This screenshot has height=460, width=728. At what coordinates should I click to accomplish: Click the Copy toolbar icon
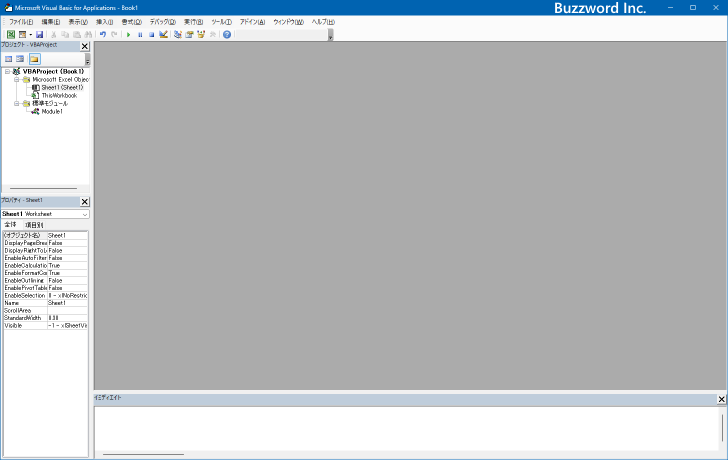[65, 34]
